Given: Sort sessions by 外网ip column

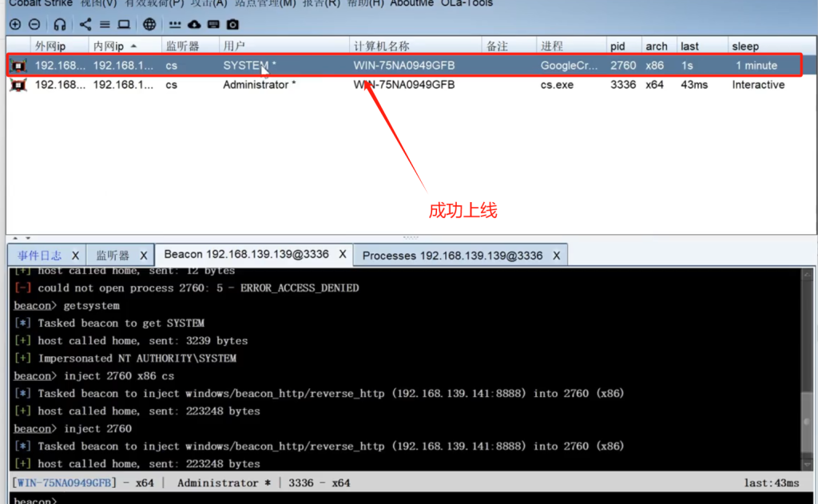Looking at the screenshot, I should pyautogui.click(x=59, y=46).
